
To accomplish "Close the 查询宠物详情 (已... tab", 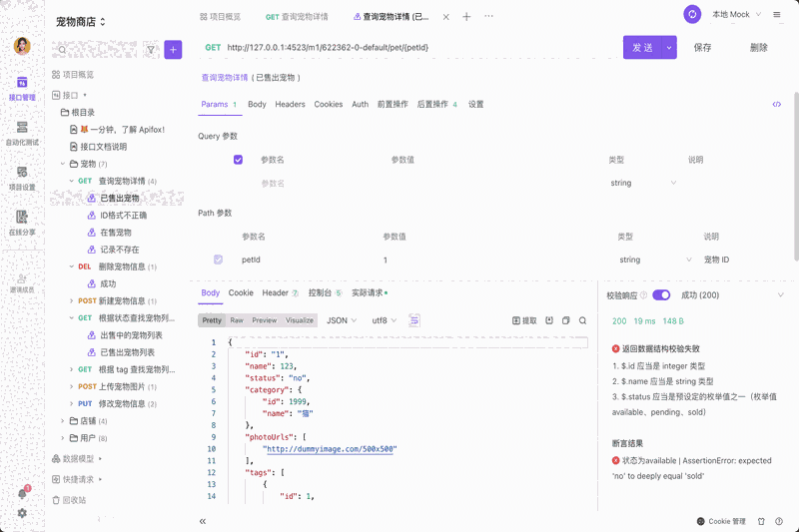I will point(445,17).
